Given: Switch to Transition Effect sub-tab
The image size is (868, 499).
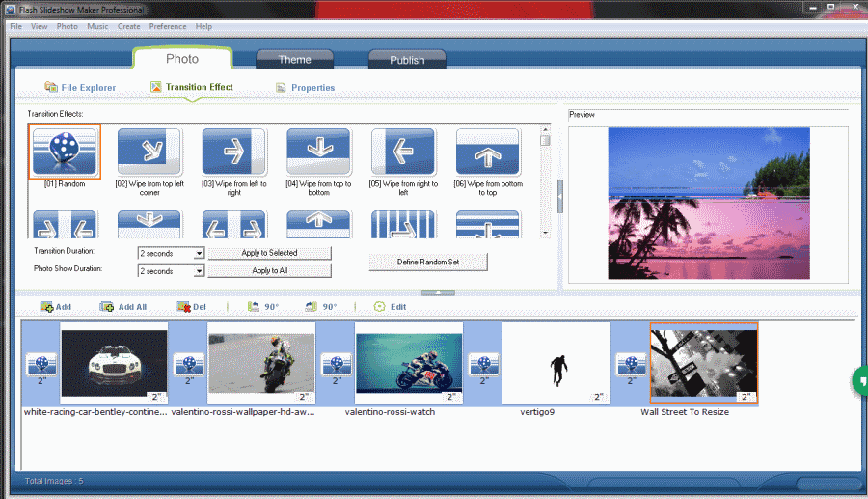Looking at the screenshot, I should pyautogui.click(x=192, y=87).
